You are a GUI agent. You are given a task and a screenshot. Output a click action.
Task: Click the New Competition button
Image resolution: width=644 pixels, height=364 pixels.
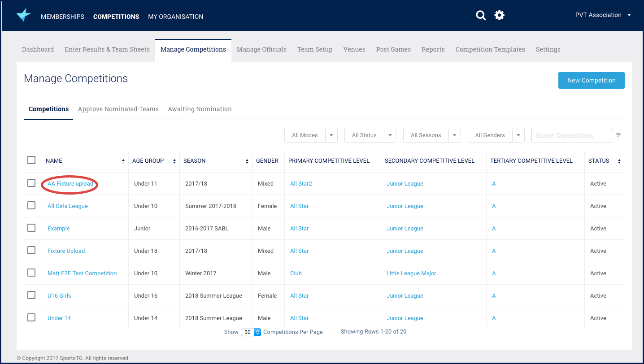591,80
